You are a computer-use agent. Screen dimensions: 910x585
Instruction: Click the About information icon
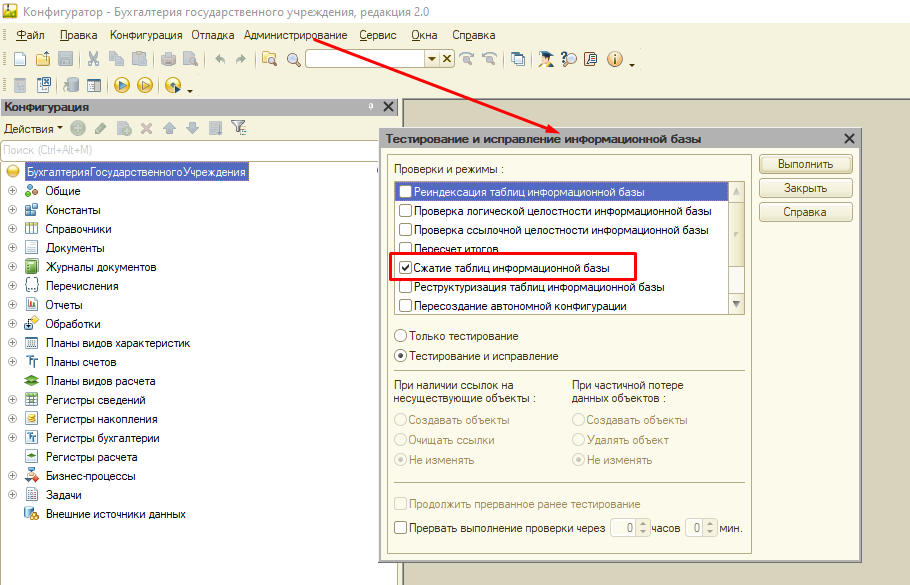click(615, 59)
